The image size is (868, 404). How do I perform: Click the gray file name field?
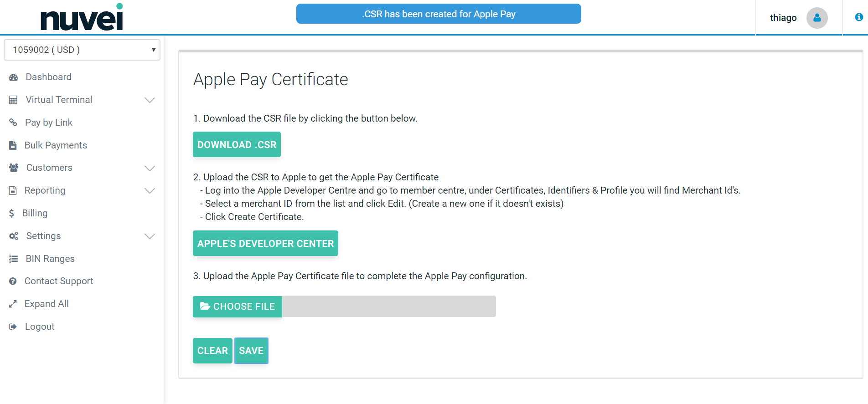(x=388, y=307)
